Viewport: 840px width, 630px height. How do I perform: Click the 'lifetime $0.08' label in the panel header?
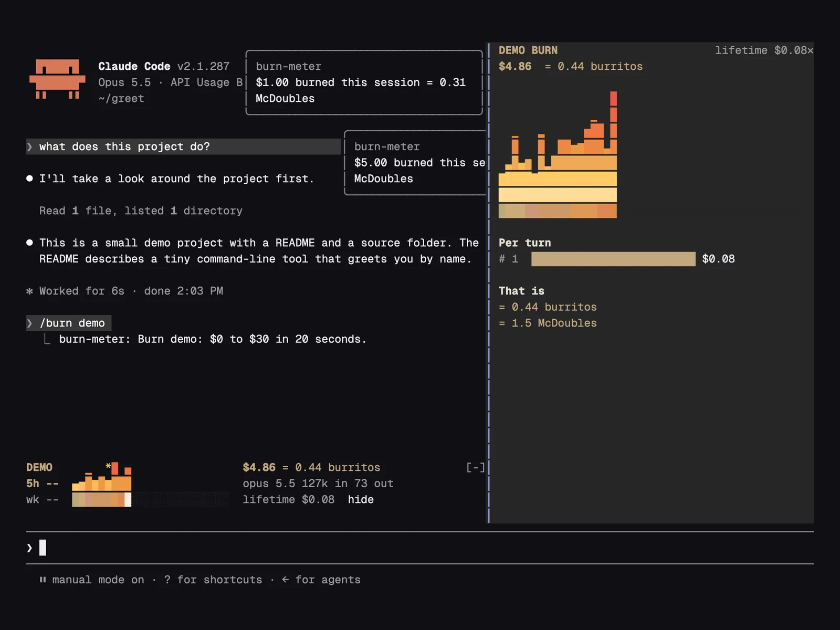(x=761, y=50)
